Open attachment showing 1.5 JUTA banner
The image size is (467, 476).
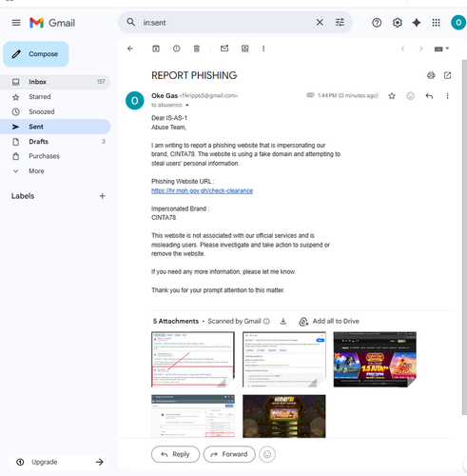click(x=375, y=359)
